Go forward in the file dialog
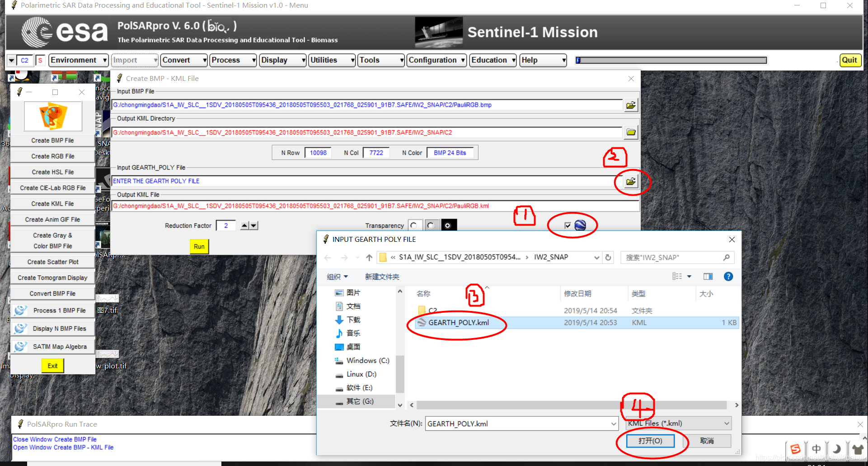Viewport: 868px width, 466px height. click(344, 258)
